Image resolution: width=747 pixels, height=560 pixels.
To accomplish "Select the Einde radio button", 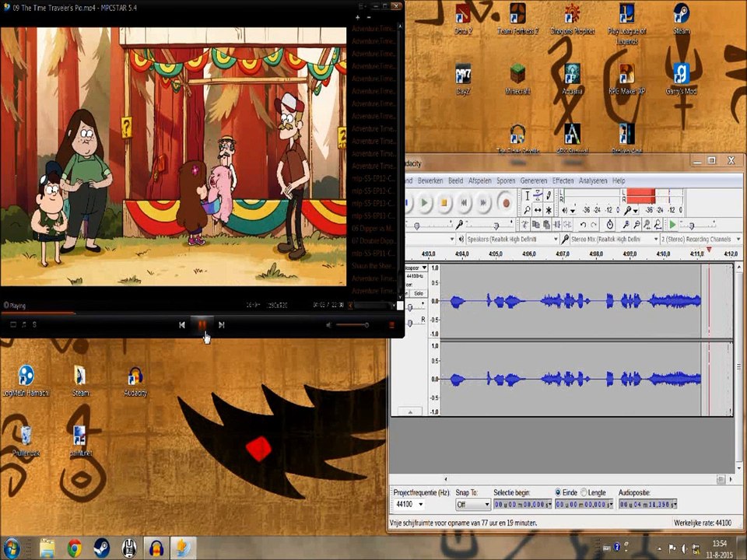I will pyautogui.click(x=558, y=492).
